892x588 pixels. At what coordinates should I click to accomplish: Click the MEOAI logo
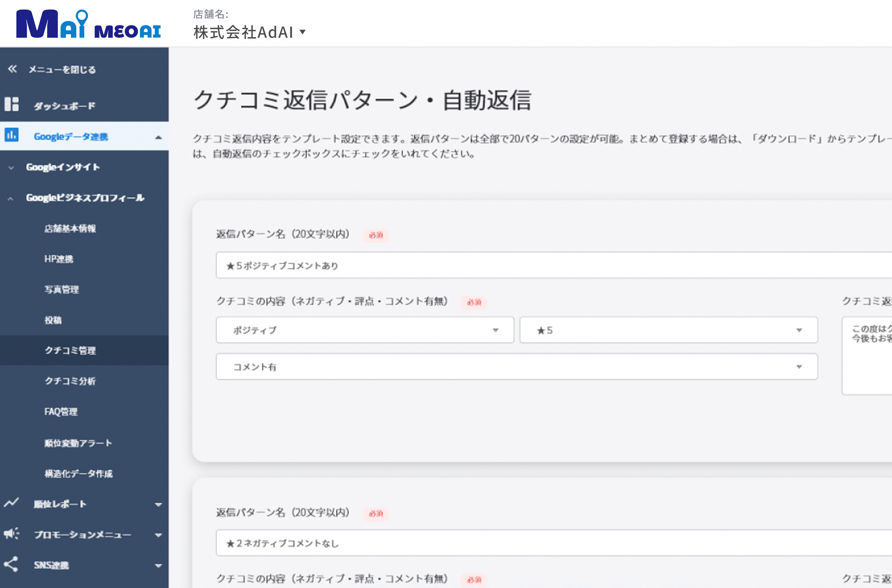coord(89,24)
